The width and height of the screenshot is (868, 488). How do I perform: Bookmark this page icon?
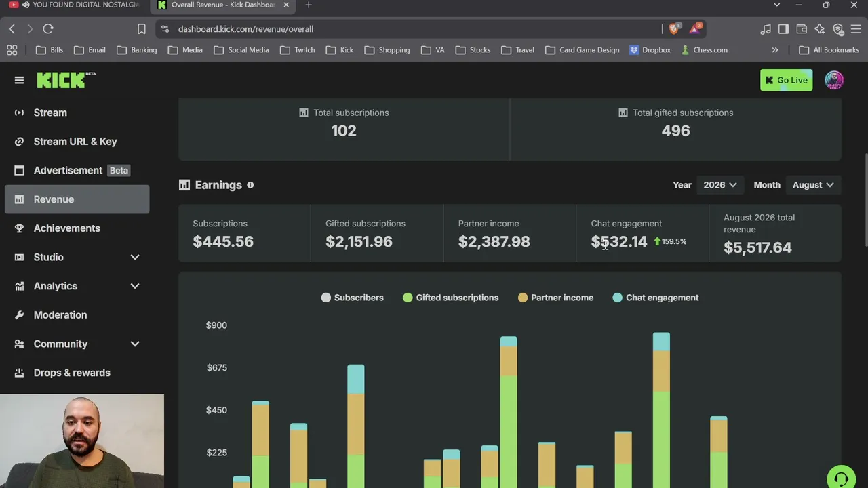pyautogui.click(x=141, y=29)
